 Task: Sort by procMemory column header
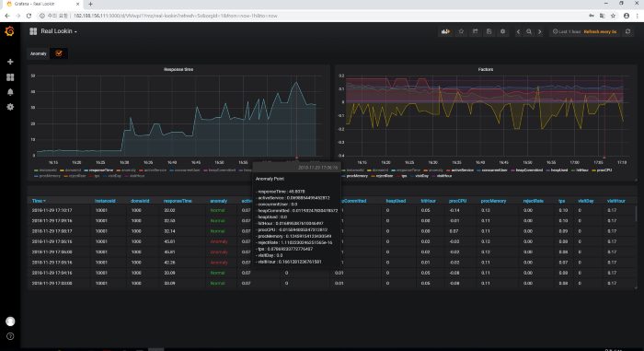pyautogui.click(x=493, y=201)
